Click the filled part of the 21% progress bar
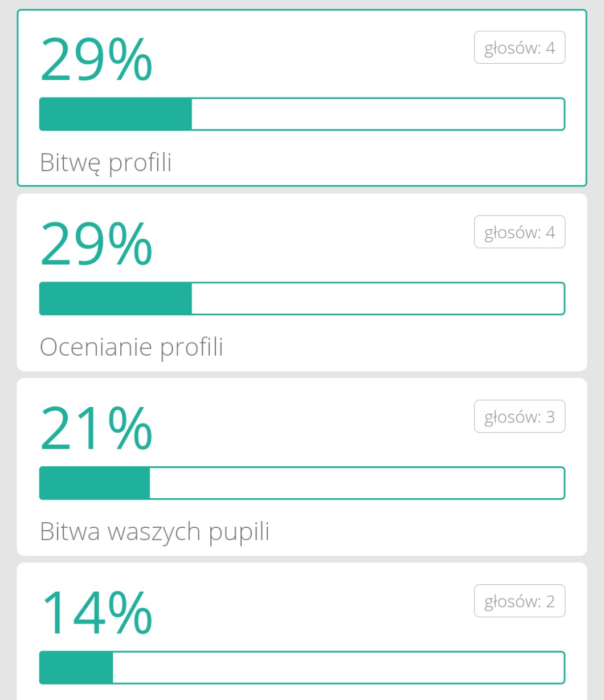Image resolution: width=604 pixels, height=700 pixels. pos(95,483)
